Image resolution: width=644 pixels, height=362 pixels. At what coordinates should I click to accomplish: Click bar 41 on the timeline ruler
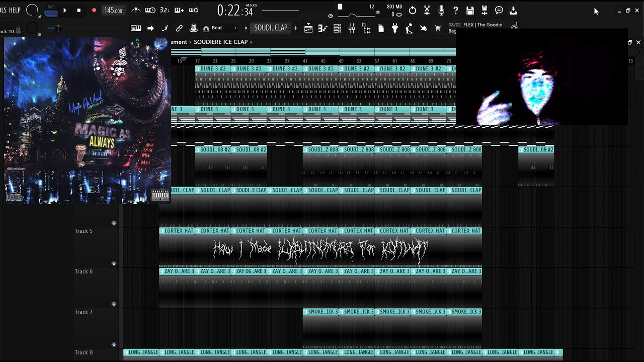(x=305, y=61)
